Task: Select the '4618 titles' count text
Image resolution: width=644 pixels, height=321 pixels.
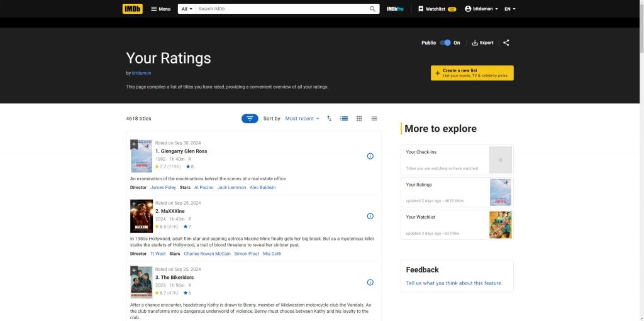Action: coord(138,119)
